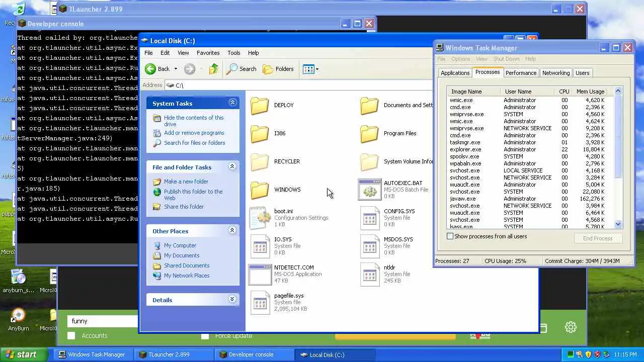This screenshot has width=644, height=362.
Task: Open the Explorer Tools menu
Action: 234,53
